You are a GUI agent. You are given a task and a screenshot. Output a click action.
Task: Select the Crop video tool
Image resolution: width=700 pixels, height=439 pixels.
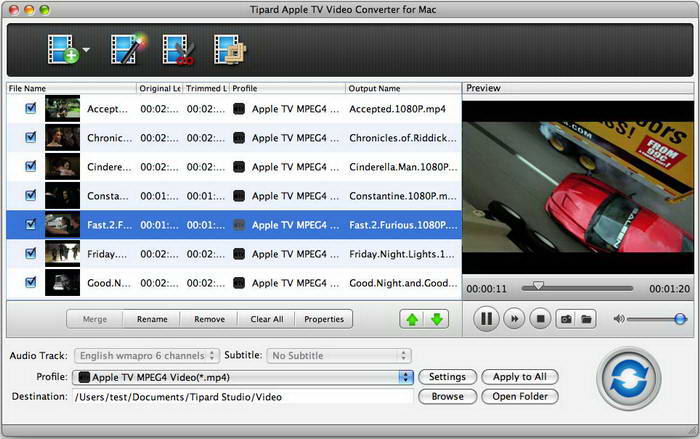pyautogui.click(x=230, y=50)
